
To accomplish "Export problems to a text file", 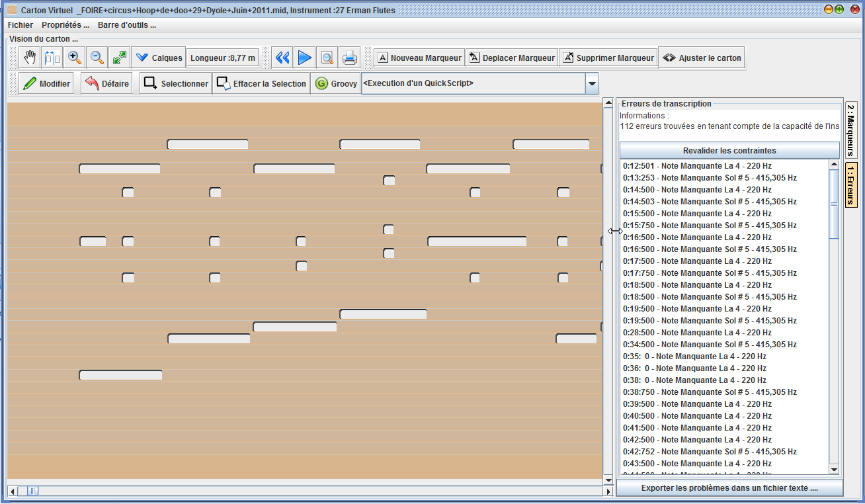I will coord(729,488).
